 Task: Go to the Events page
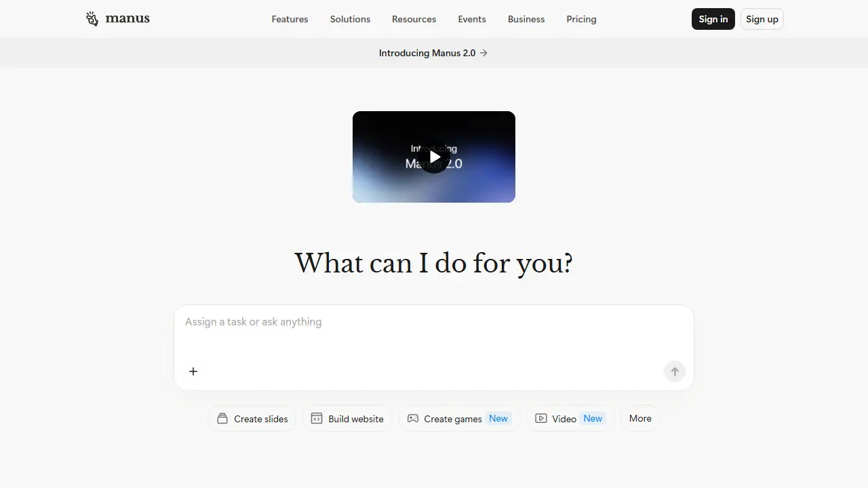point(472,19)
